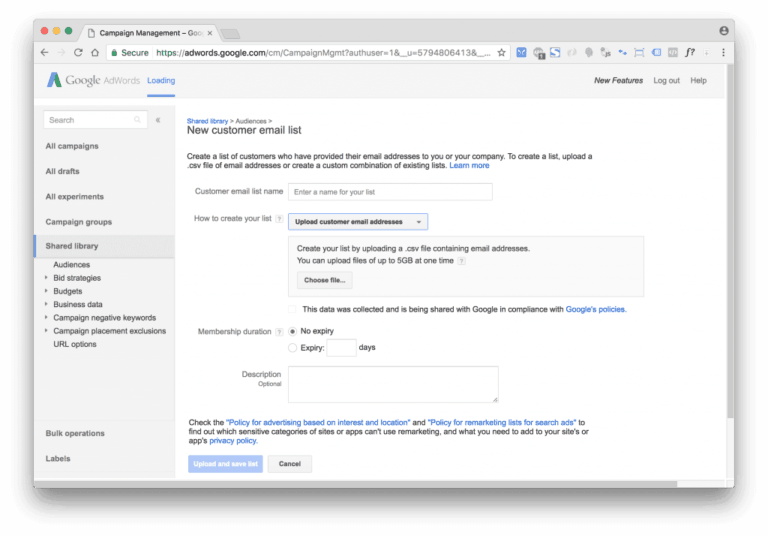The height and width of the screenshot is (536, 768).
Task: Select the Expiry radio button
Action: [292, 348]
